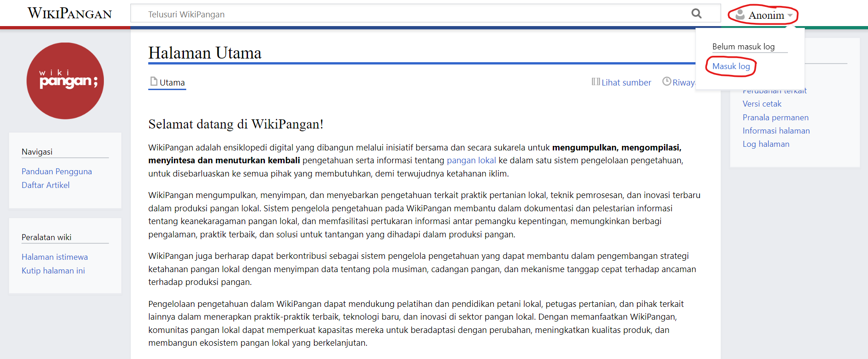This screenshot has height=359, width=868.
Task: Click the round Wiki Pangan logo
Action: [65, 81]
